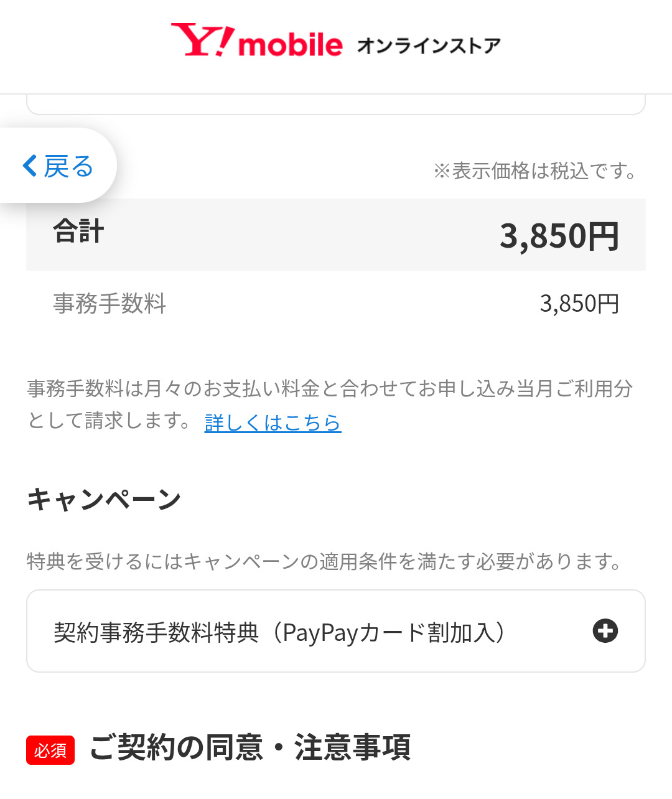Screen dimensions: 672x799
Task: Click the PayPayカード割加入 text
Action: (x=392, y=632)
